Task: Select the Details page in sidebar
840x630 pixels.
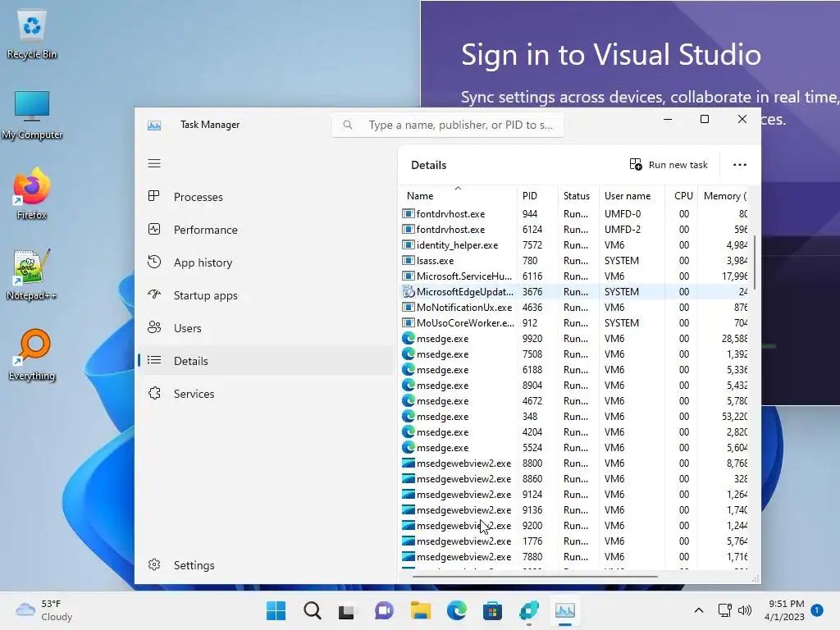Action: [266, 361]
